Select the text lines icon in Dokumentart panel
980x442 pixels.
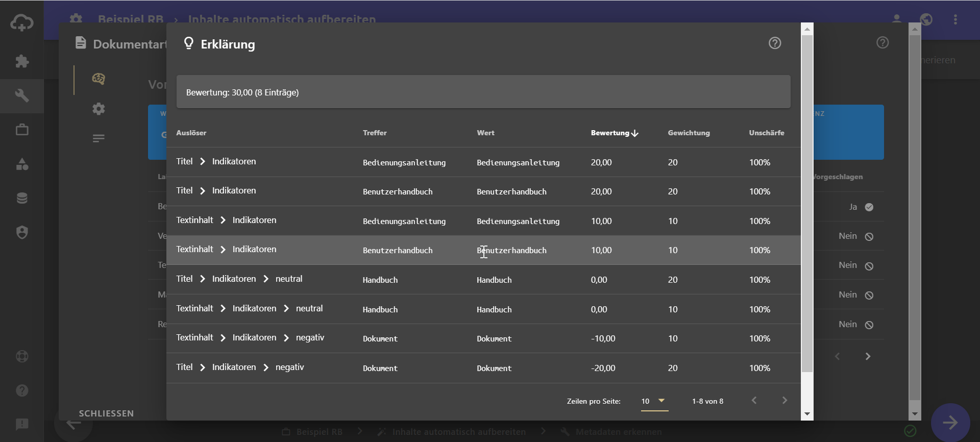(99, 138)
